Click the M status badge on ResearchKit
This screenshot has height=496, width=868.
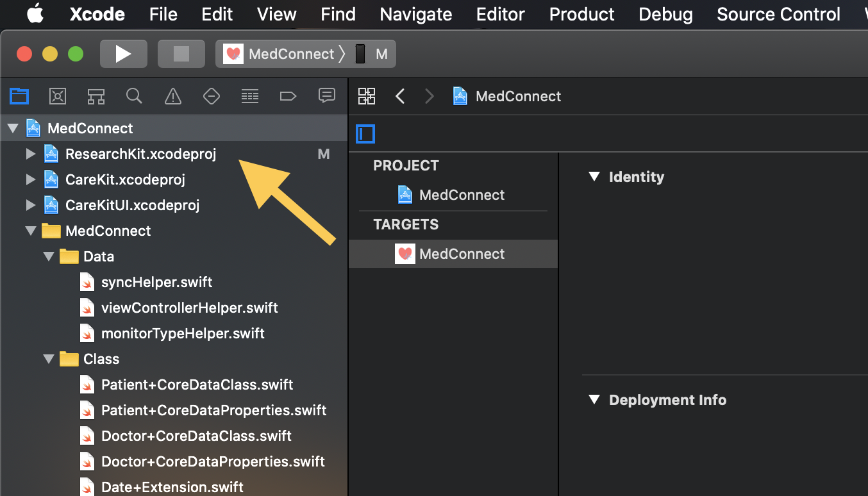click(324, 154)
